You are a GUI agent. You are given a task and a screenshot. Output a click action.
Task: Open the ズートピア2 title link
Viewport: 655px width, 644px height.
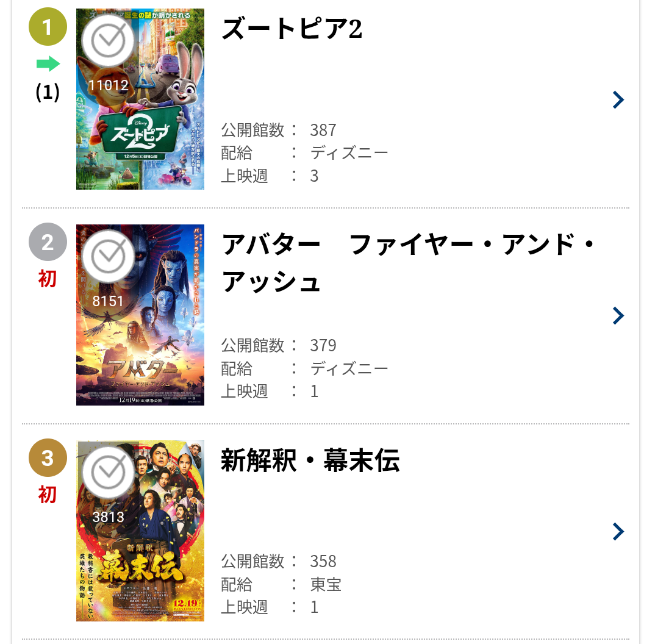pos(292,29)
